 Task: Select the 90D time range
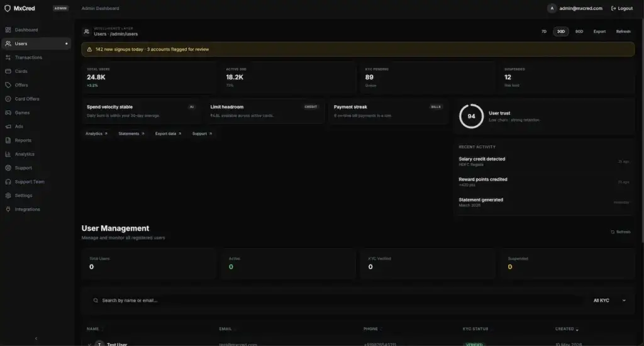[x=579, y=31]
